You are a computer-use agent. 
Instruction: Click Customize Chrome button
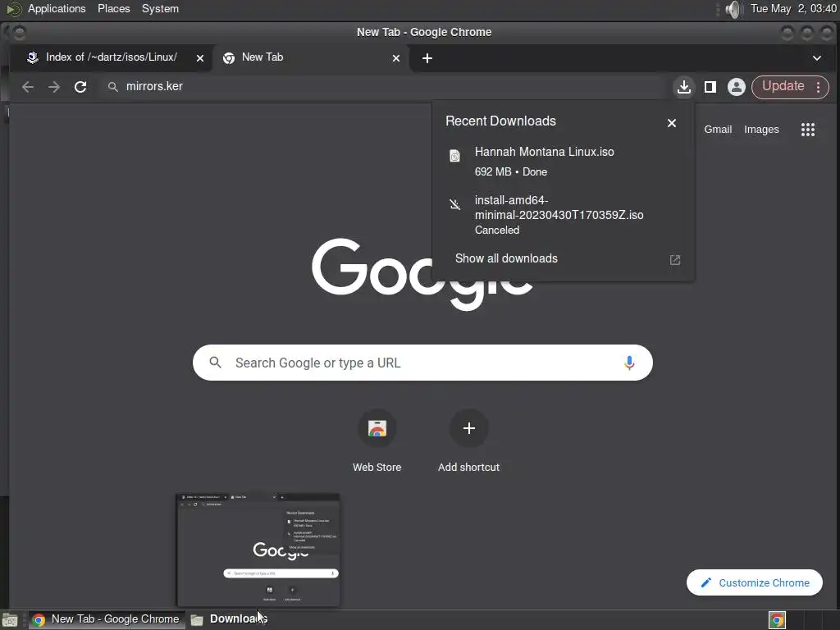(x=755, y=582)
